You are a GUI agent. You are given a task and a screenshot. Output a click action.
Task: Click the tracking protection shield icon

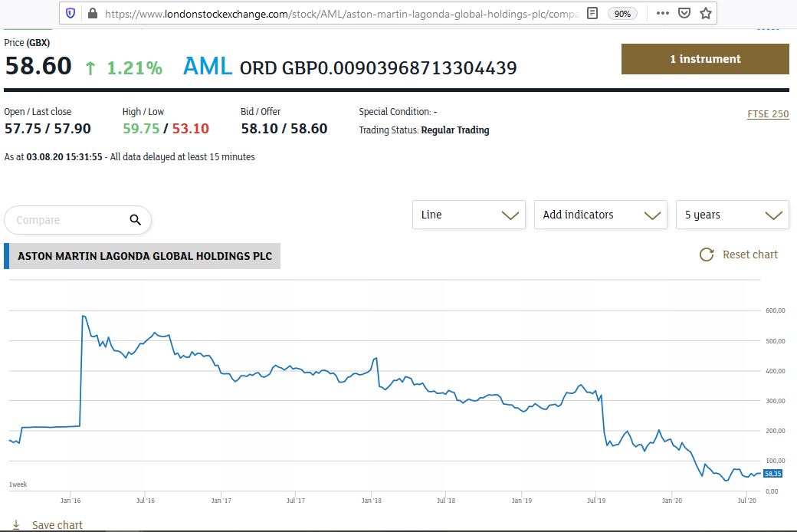[x=71, y=13]
